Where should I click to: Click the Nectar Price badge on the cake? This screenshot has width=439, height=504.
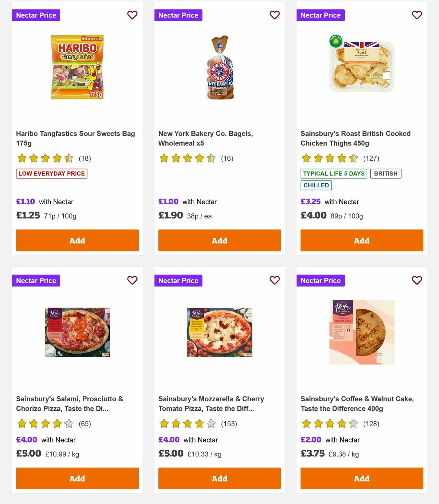coord(320,280)
